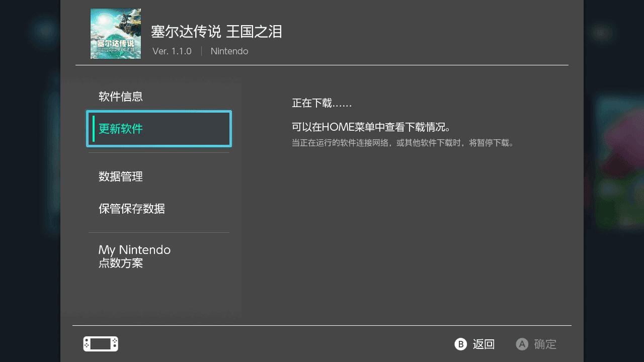
Task: Click the 正在下载…… status text
Action: tap(322, 103)
